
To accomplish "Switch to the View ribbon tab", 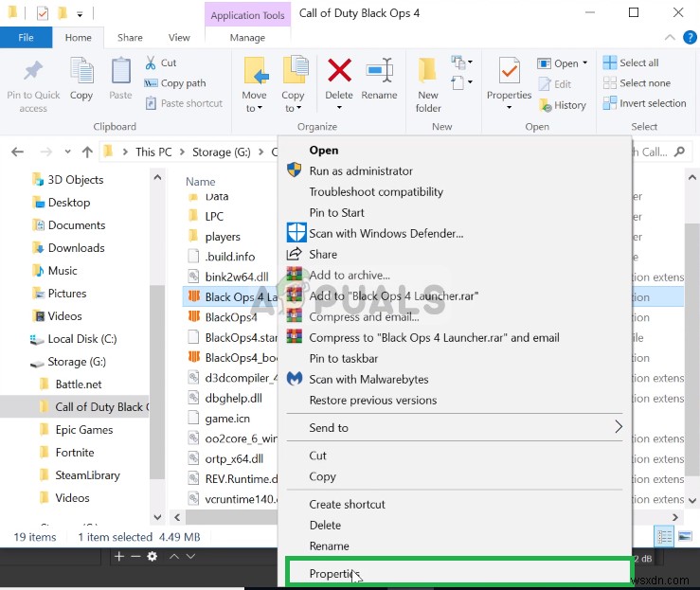I will [179, 38].
